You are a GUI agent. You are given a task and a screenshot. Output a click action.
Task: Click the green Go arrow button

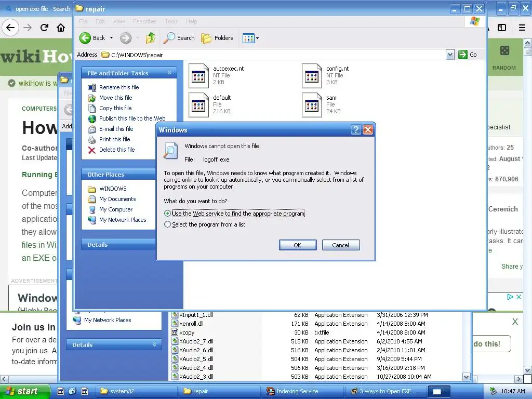pos(463,55)
